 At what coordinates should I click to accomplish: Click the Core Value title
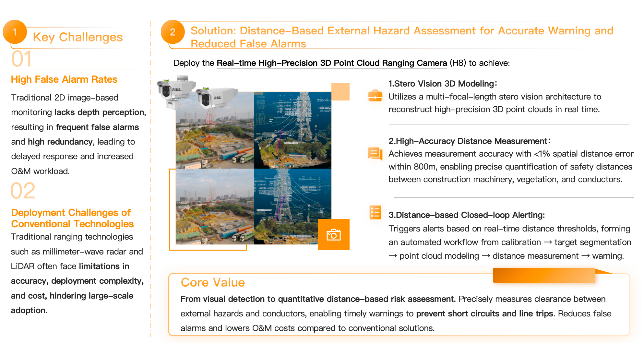[213, 282]
